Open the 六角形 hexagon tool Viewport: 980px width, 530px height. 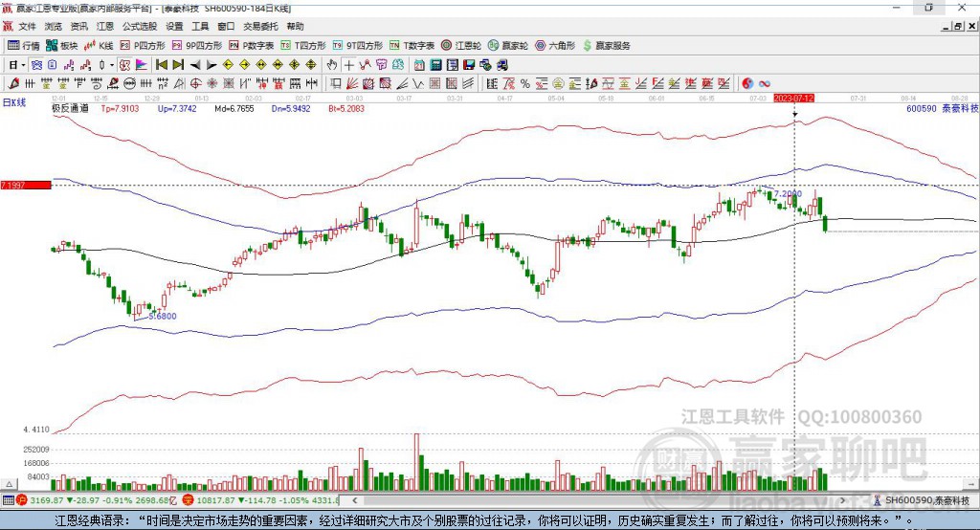(555, 46)
